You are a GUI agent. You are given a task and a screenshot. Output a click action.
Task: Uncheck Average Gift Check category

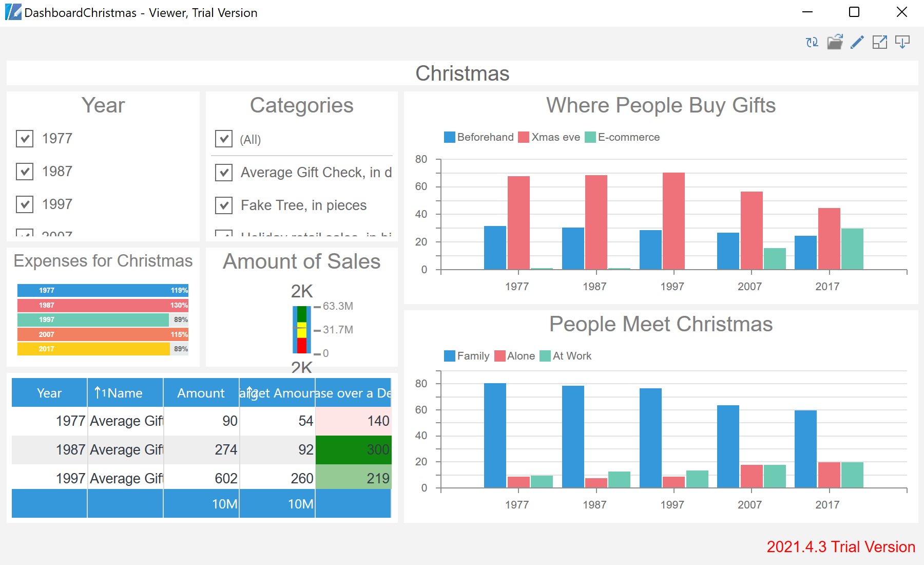pyautogui.click(x=224, y=173)
